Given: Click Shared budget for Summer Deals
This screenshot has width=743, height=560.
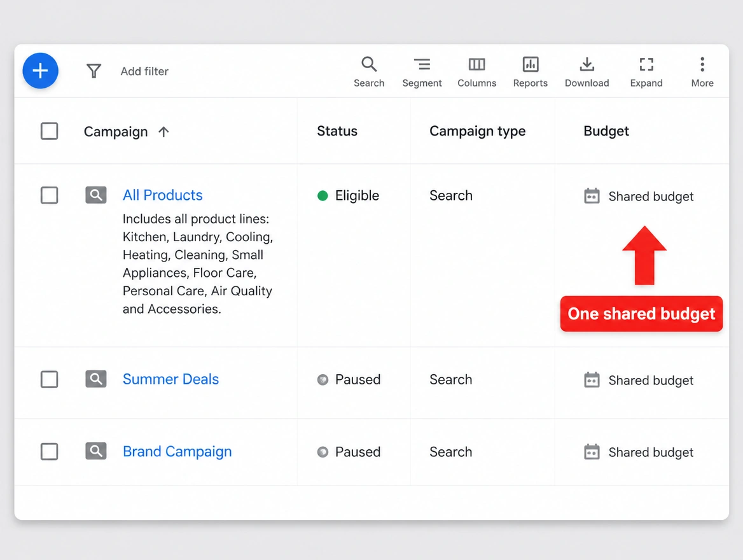Looking at the screenshot, I should [651, 381].
